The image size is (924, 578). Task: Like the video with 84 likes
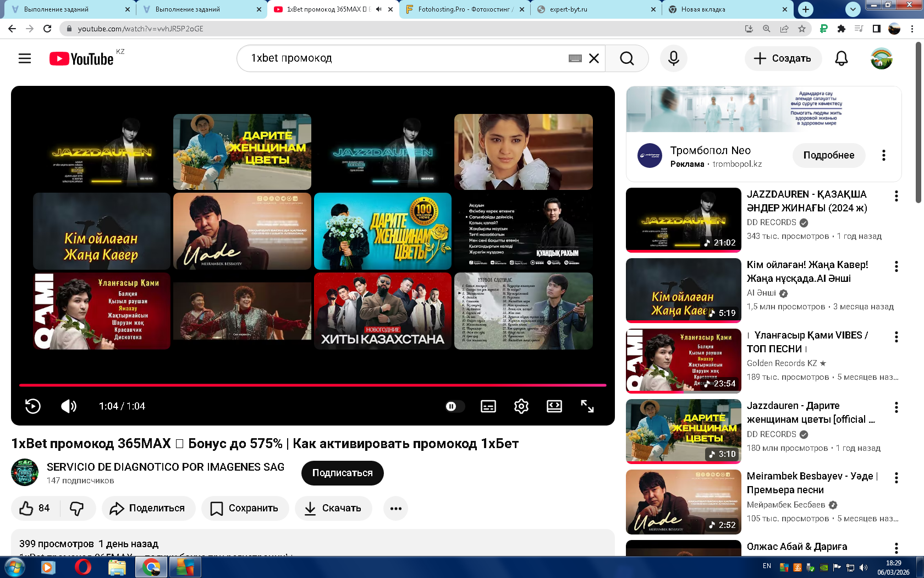[36, 508]
